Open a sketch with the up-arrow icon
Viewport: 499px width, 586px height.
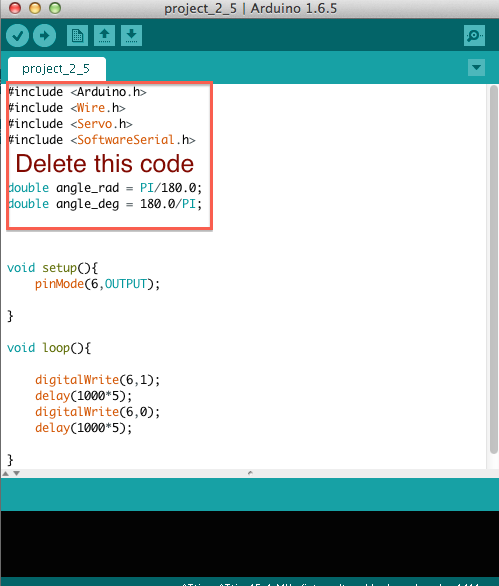point(104,36)
